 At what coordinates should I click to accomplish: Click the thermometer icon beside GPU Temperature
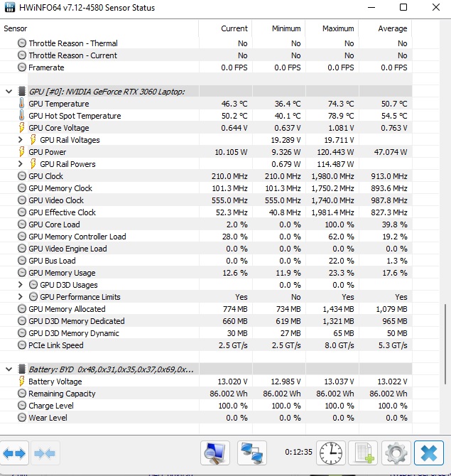[x=21, y=104]
